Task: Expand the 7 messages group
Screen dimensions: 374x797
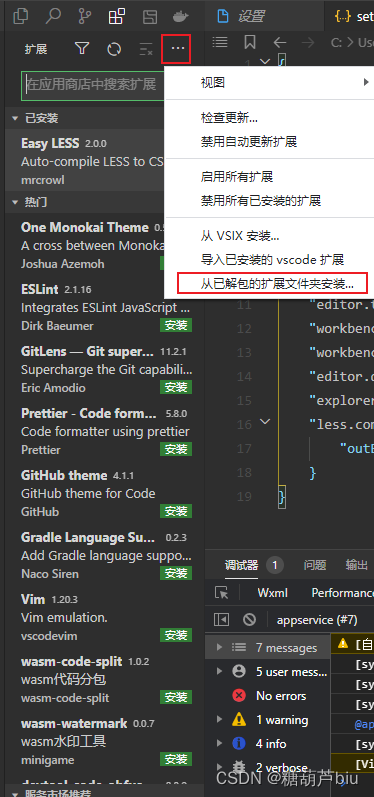Action: (x=220, y=647)
